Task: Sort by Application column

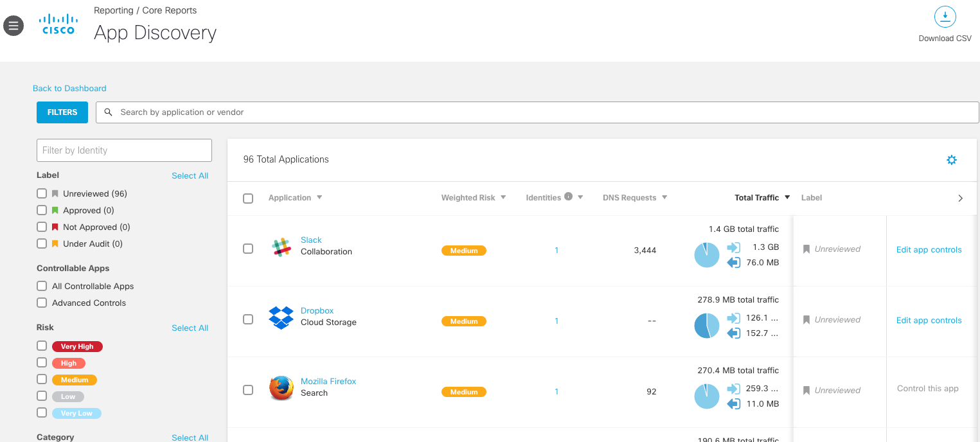Action: click(x=296, y=198)
